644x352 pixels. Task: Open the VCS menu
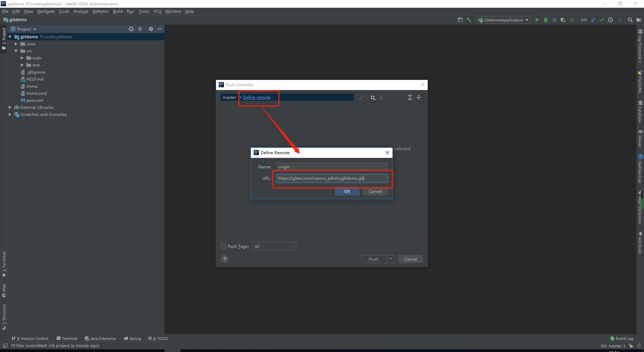[x=157, y=11]
